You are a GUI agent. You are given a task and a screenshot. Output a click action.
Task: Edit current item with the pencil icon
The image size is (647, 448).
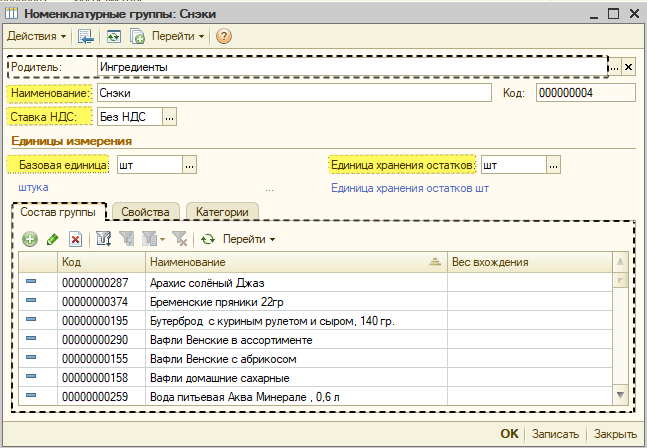[53, 239]
